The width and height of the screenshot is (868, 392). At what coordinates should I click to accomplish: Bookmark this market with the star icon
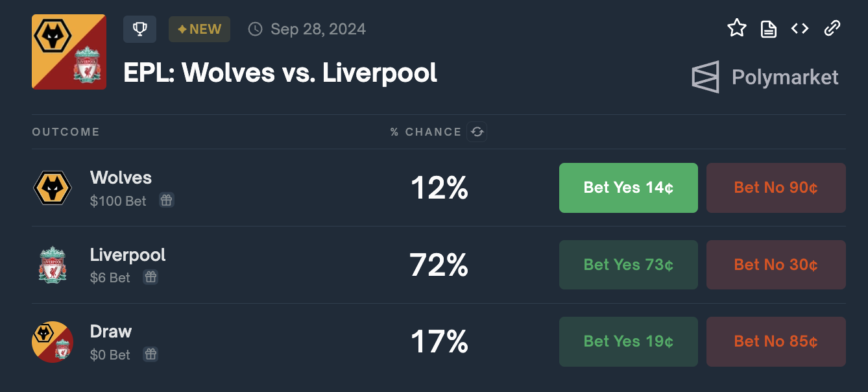pyautogui.click(x=737, y=29)
